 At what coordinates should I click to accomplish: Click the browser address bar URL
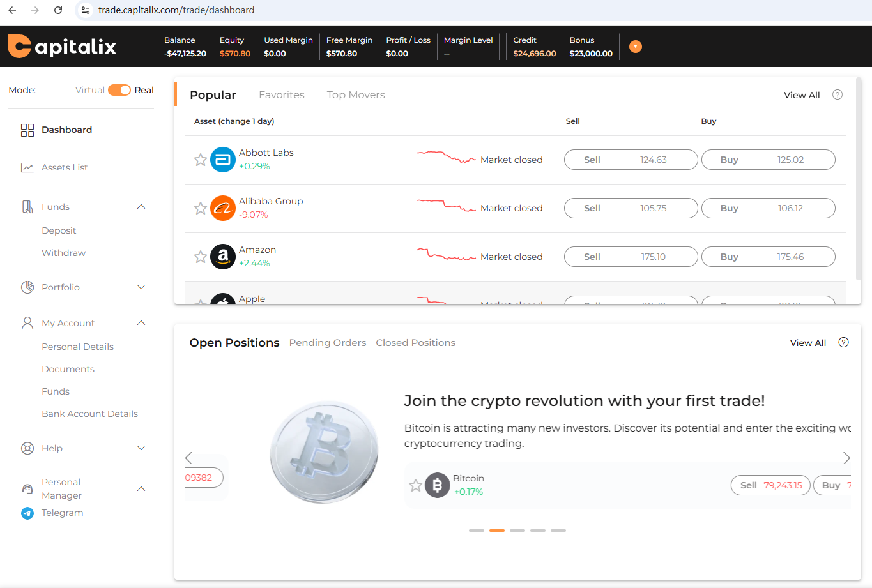coord(176,10)
